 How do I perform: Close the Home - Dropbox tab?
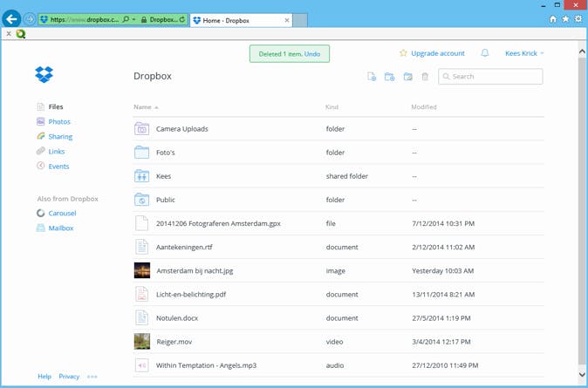click(287, 20)
